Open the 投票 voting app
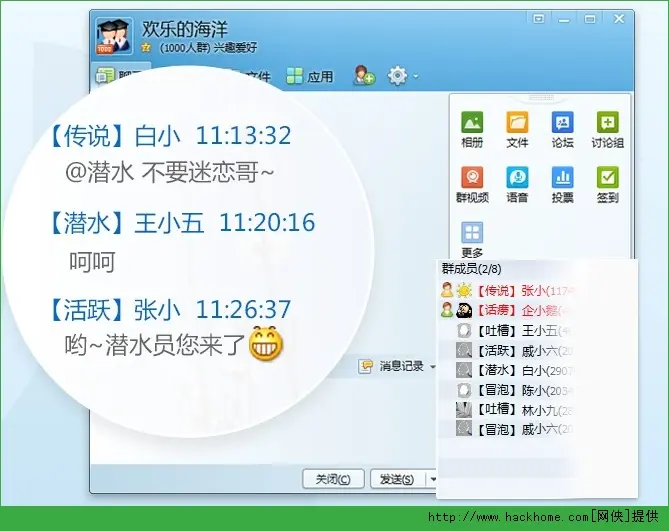The height and width of the screenshot is (531, 669). [562, 184]
